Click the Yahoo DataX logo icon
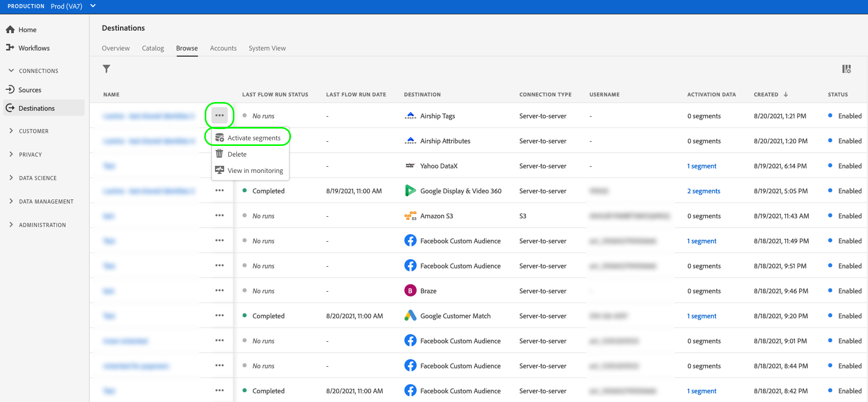Screen dimensions: 868x402 coord(410,166)
